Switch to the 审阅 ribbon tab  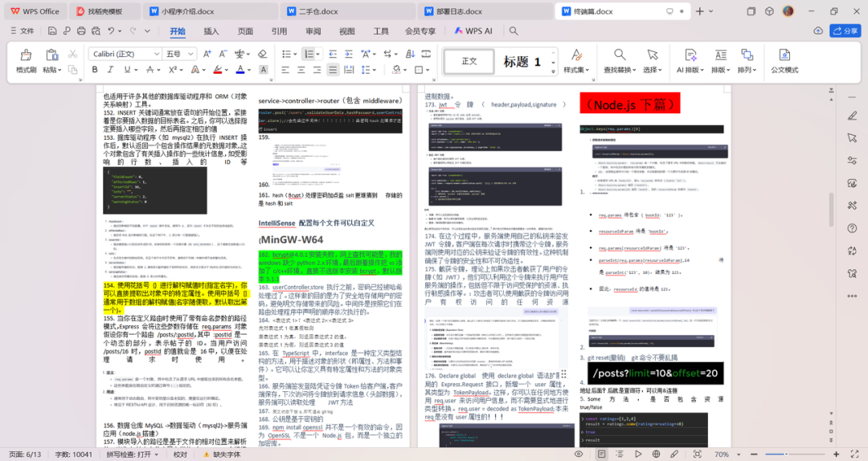(313, 31)
